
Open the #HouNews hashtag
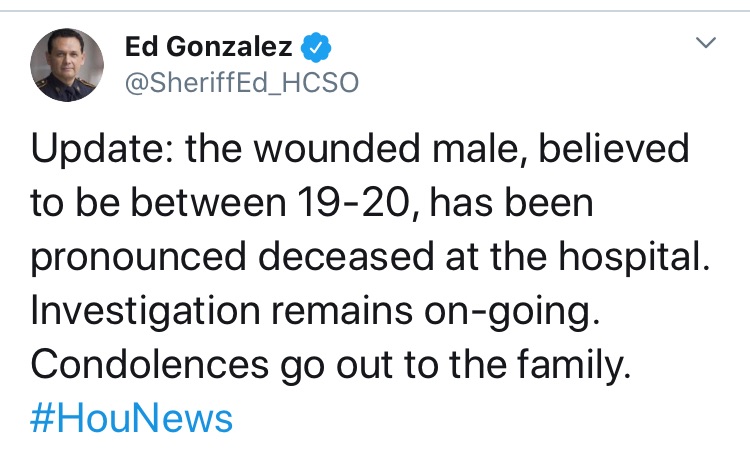(x=132, y=419)
